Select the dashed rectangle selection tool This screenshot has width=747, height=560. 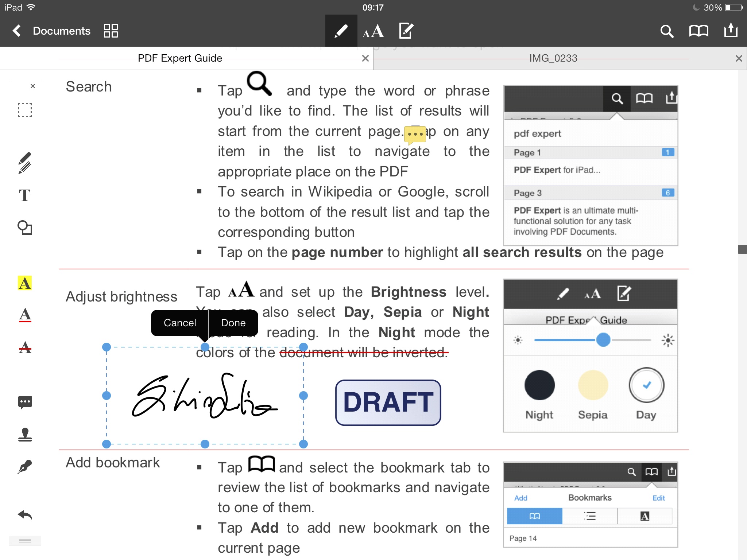(25, 110)
